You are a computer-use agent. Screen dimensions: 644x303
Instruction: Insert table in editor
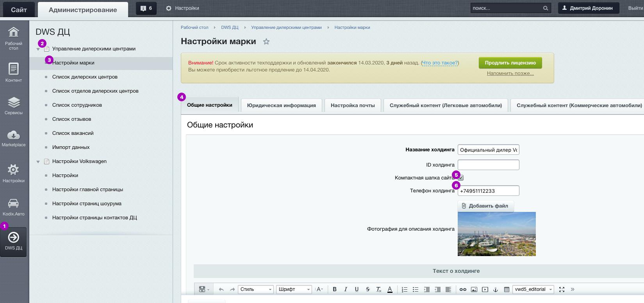pyautogui.click(x=507, y=289)
